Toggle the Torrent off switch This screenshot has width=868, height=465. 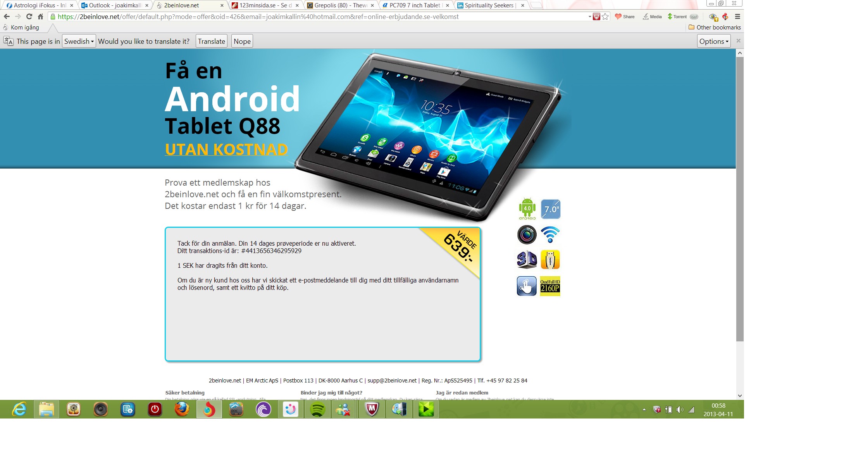(x=694, y=17)
